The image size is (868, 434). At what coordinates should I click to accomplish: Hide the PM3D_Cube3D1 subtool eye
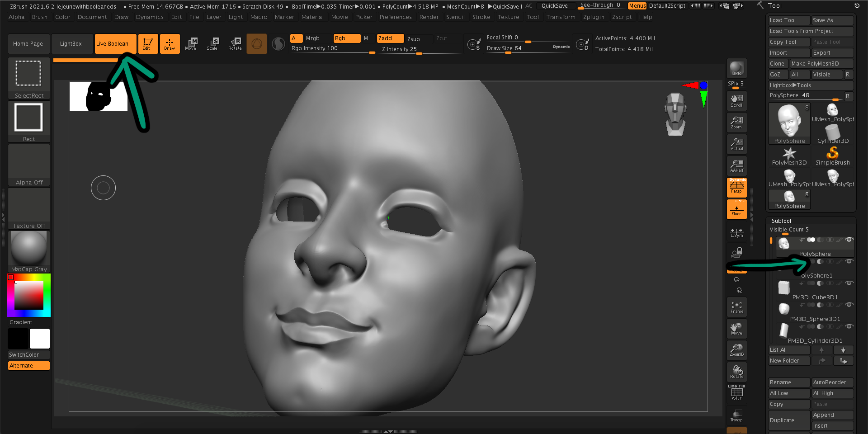point(849,283)
